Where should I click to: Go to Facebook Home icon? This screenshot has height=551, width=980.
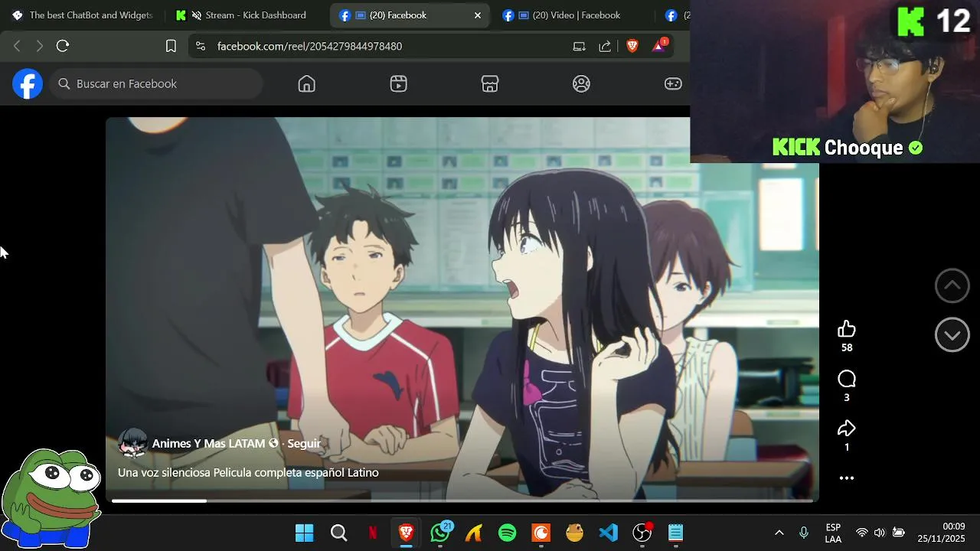coord(306,84)
